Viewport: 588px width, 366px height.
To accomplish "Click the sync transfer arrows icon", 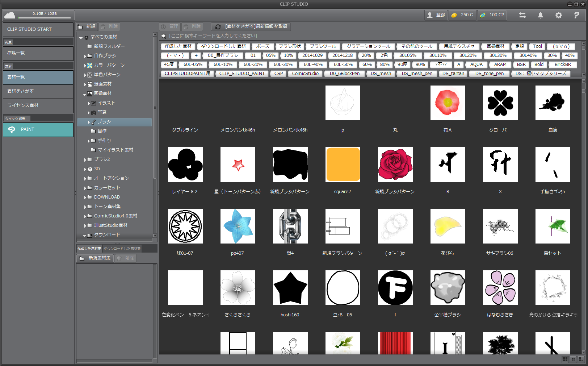I will [x=522, y=15].
